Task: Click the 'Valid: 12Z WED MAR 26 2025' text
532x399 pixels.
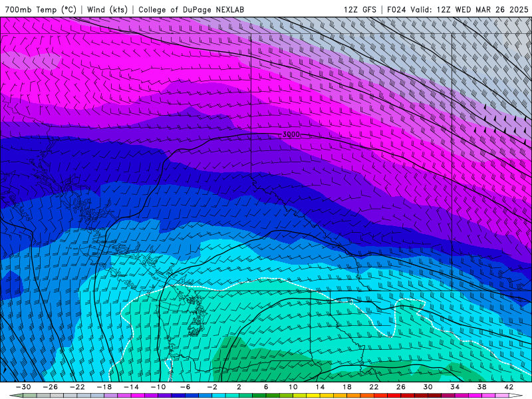Action: (x=469, y=9)
